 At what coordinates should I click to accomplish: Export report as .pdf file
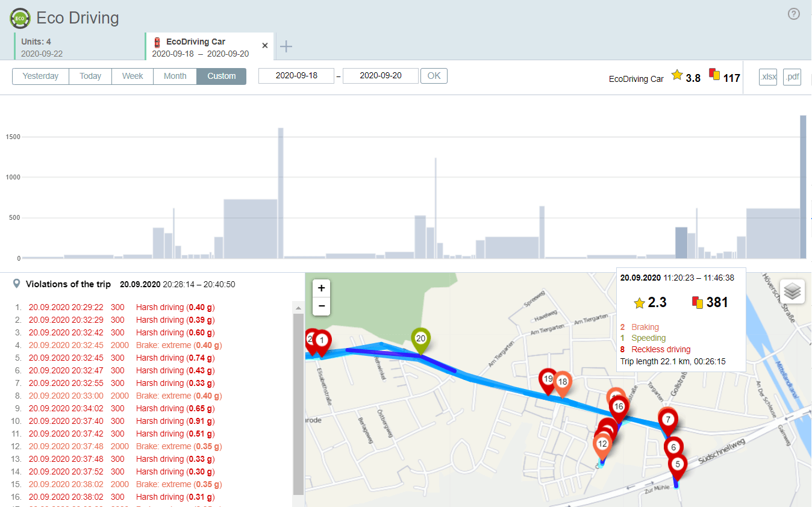(x=792, y=77)
